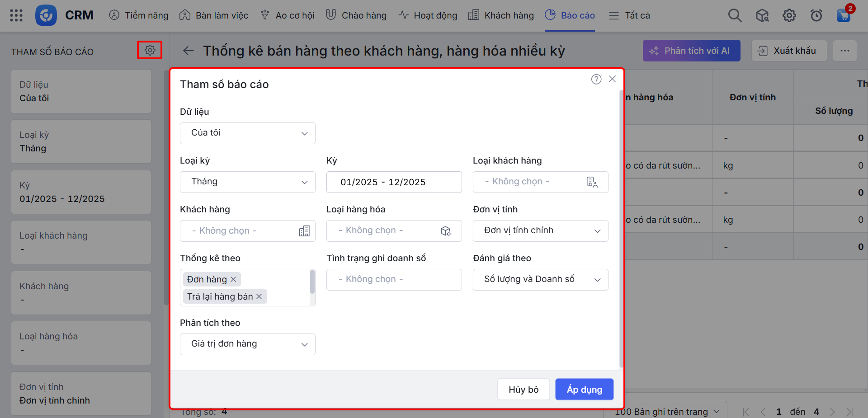
Task: Click the search magnifier icon
Action: [735, 16]
